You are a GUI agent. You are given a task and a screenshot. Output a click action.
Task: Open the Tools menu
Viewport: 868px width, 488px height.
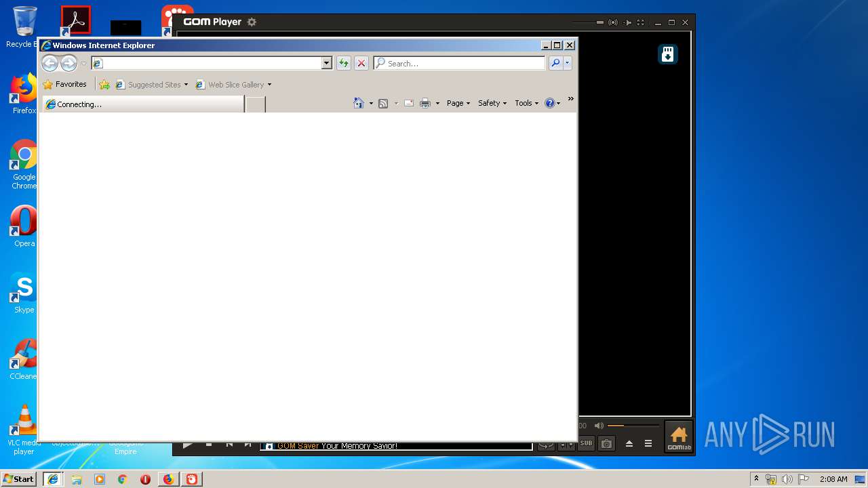[527, 103]
